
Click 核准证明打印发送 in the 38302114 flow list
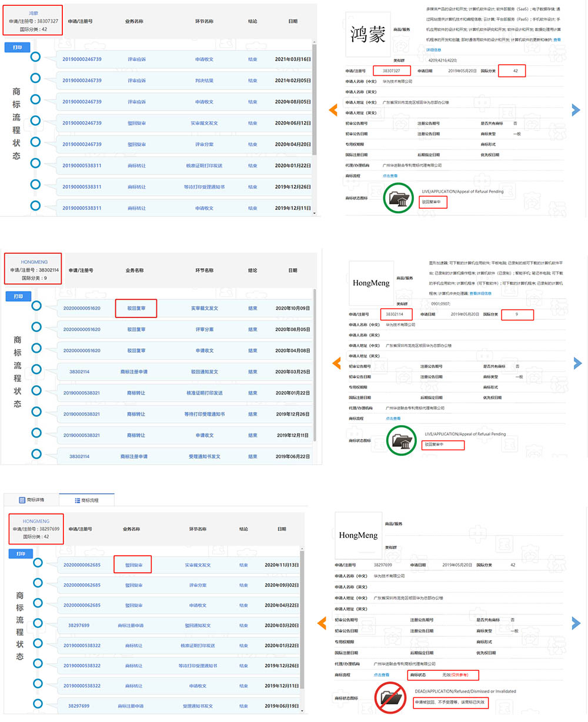pos(205,393)
